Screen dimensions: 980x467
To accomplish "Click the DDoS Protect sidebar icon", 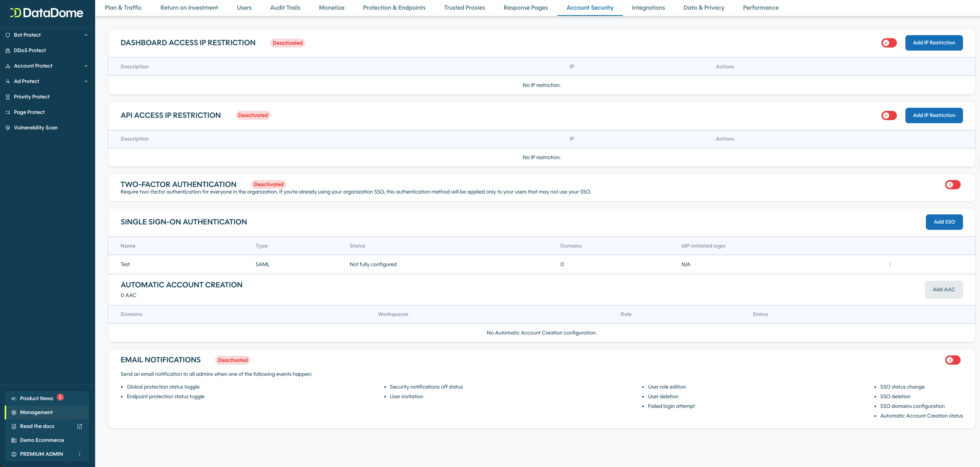I will click(x=8, y=51).
